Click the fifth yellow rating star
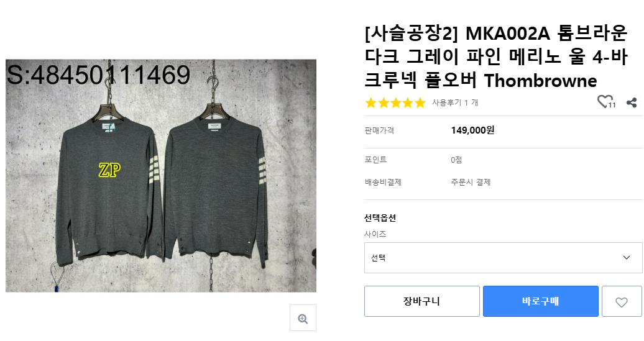The image size is (644, 341). [420, 102]
